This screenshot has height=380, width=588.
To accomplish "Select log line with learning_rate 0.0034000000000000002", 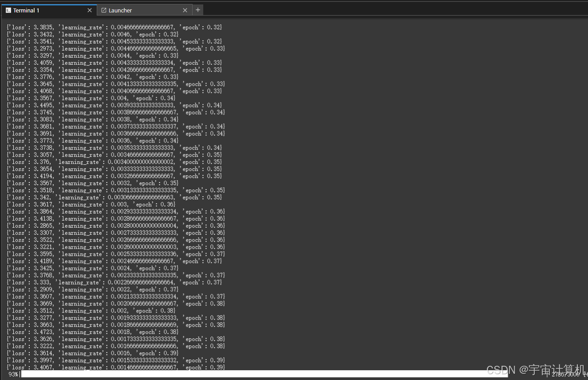I will tap(114, 162).
